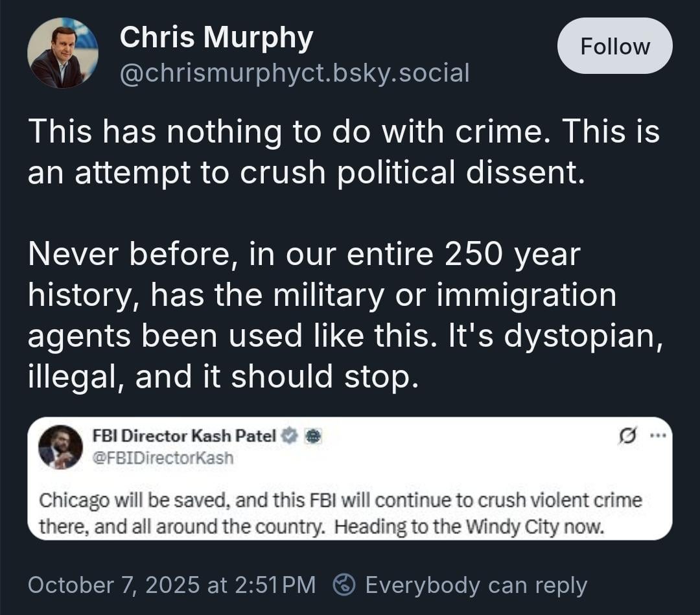700x615 pixels.
Task: Click the 'illegal, and it should stop' line
Action: pyautogui.click(x=220, y=377)
